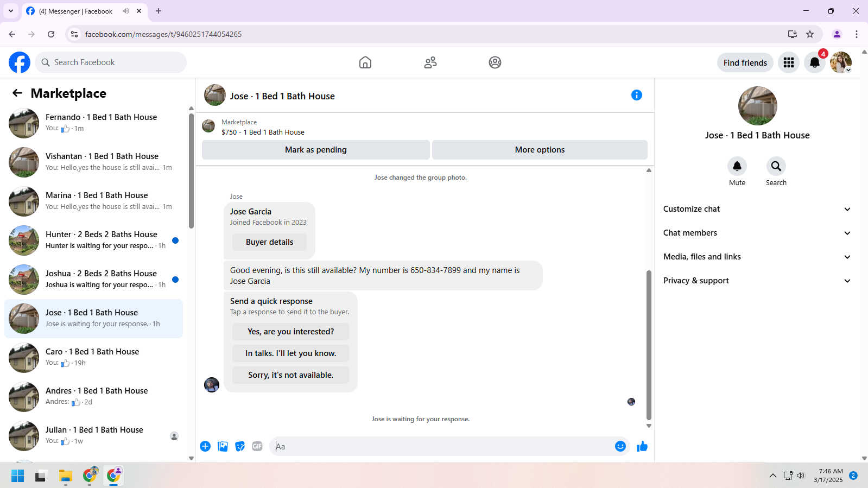
Task: Open the Chrome profile icon
Action: pyautogui.click(x=837, y=34)
